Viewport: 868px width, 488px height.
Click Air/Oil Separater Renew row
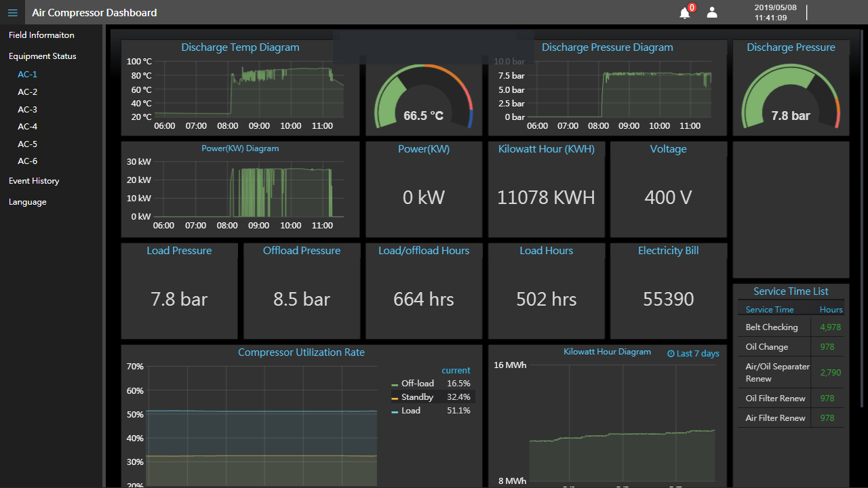791,372
